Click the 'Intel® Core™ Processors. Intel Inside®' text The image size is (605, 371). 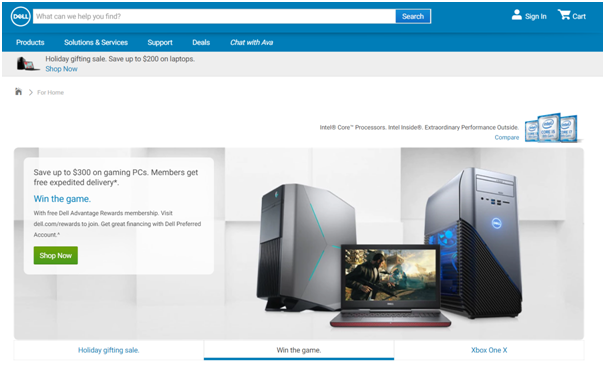point(419,127)
